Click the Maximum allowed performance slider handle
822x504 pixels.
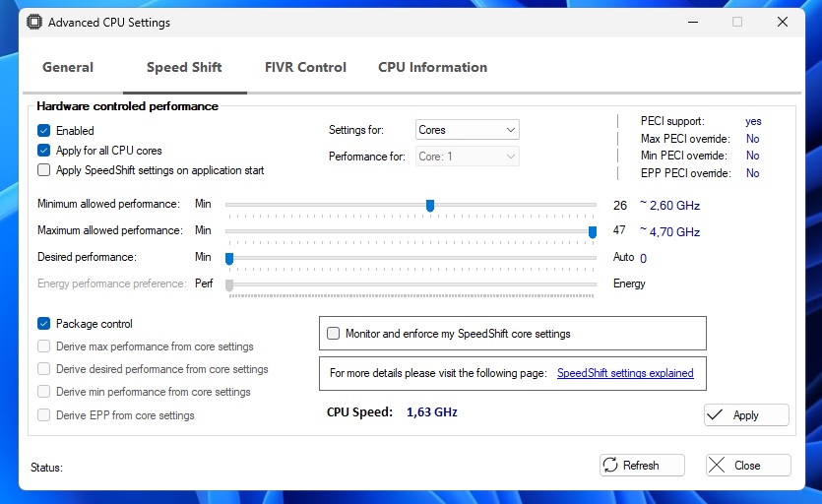pyautogui.click(x=593, y=231)
